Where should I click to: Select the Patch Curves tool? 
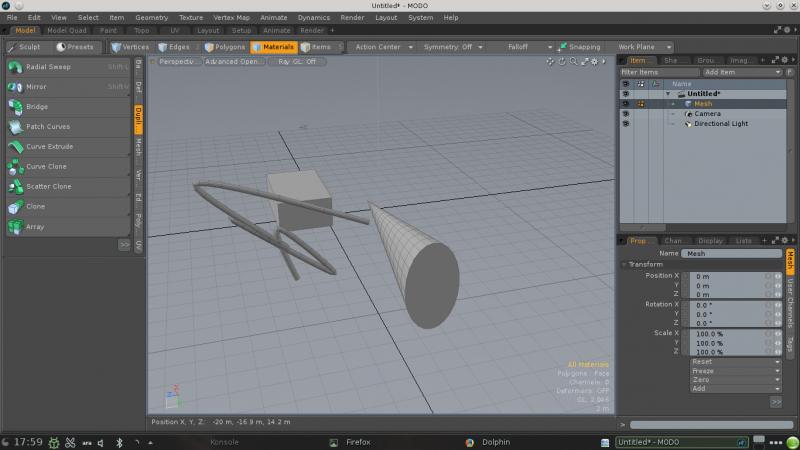[68, 127]
